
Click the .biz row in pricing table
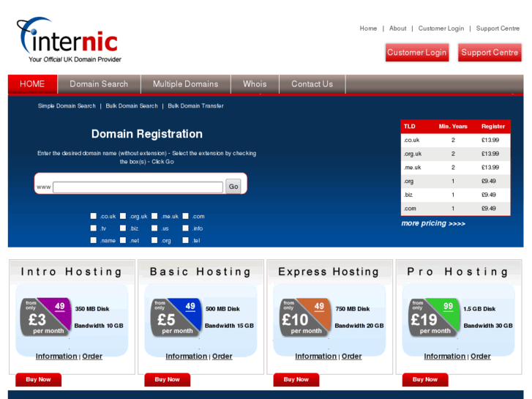(x=456, y=195)
